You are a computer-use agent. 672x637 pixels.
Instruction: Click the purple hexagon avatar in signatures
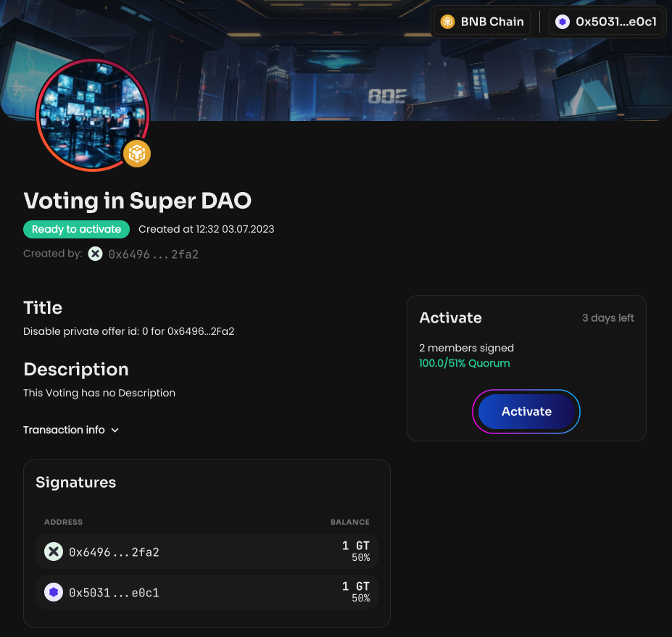pyautogui.click(x=53, y=593)
